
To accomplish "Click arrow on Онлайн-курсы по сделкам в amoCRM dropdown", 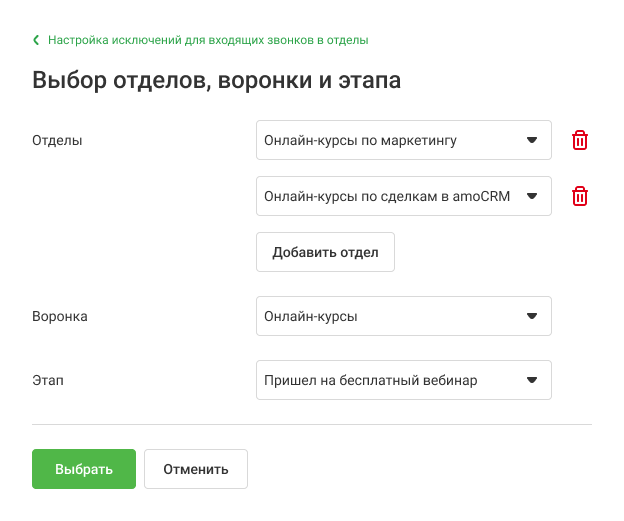I will point(532,196).
